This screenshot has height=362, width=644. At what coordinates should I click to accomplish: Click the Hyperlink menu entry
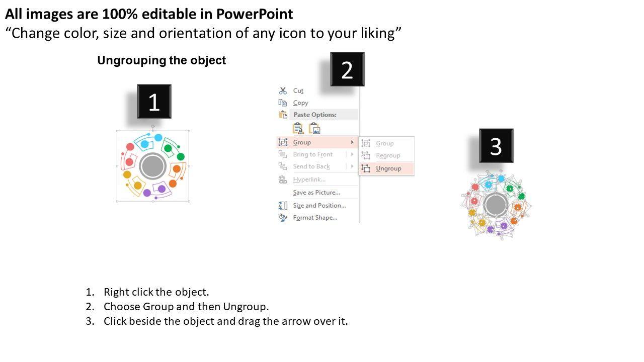(x=309, y=179)
